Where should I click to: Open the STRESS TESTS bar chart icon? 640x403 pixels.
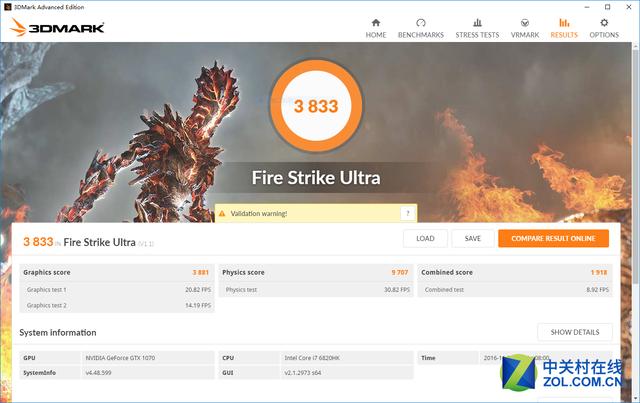pyautogui.click(x=477, y=22)
